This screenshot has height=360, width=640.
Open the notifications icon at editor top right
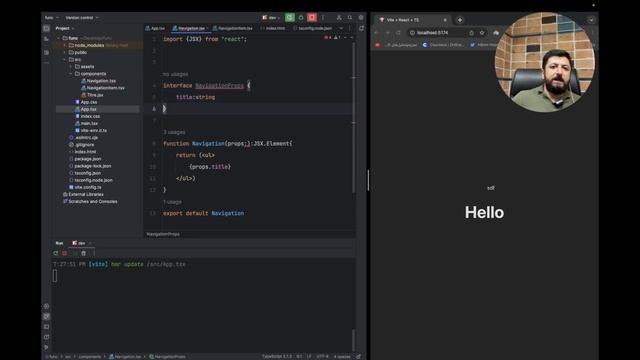click(x=361, y=29)
